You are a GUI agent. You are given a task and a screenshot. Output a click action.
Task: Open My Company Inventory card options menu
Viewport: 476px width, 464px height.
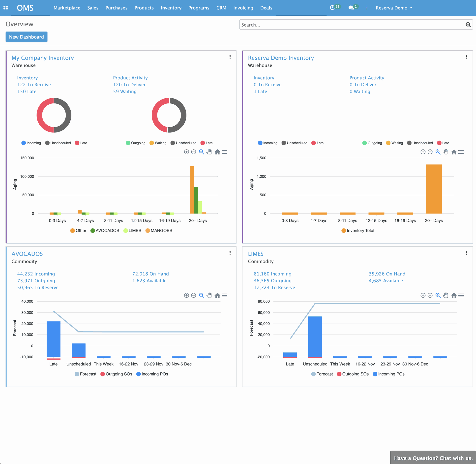230,57
